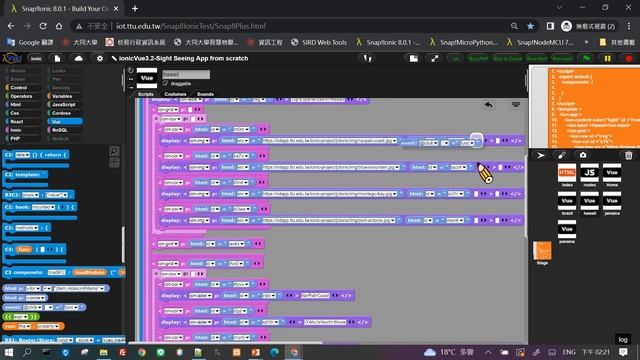The width and height of the screenshot is (640, 360).
Task: Select the JavaScript block category
Action: click(64, 104)
